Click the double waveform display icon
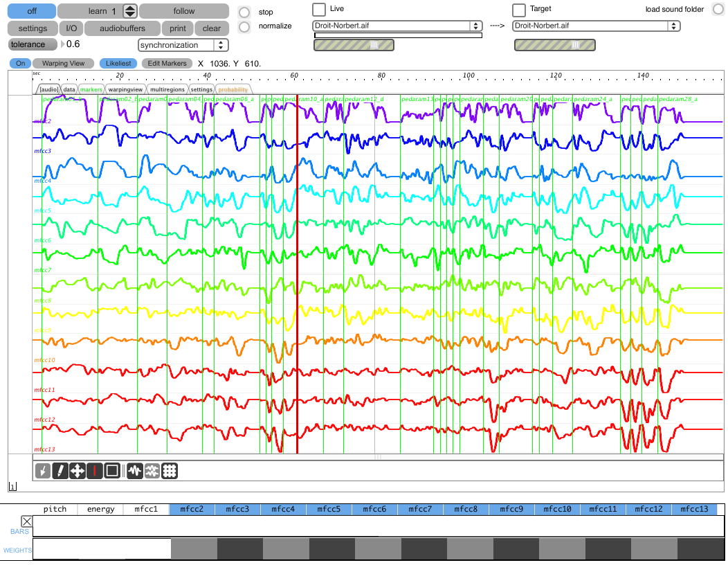Screen dimensions: 728x565 [152, 471]
